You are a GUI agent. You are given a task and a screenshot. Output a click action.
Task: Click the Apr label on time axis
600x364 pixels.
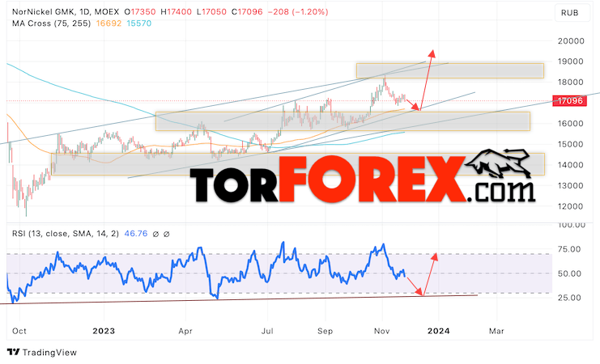click(185, 331)
